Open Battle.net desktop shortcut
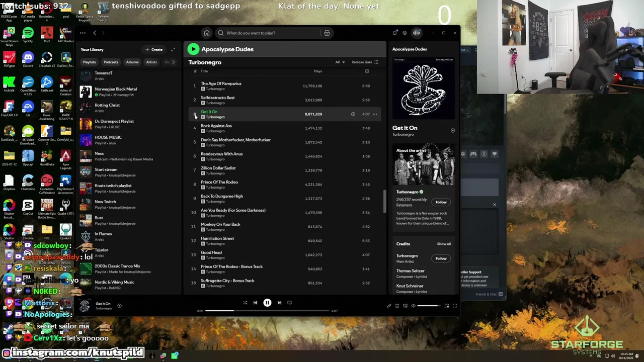644x362 pixels. tap(47, 84)
